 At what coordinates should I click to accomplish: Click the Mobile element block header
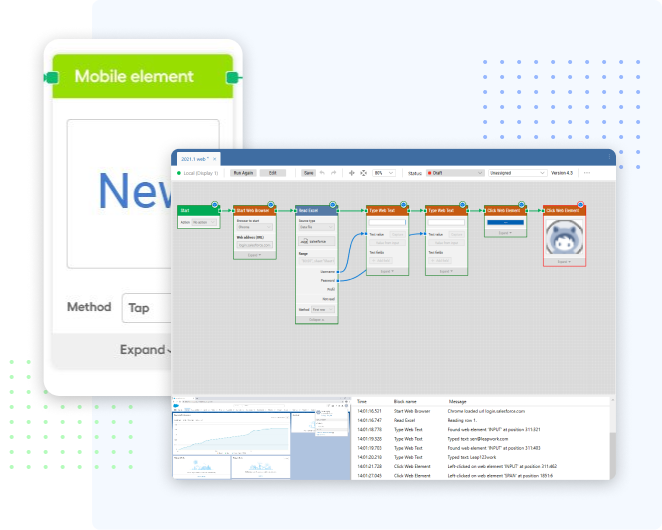point(143,76)
